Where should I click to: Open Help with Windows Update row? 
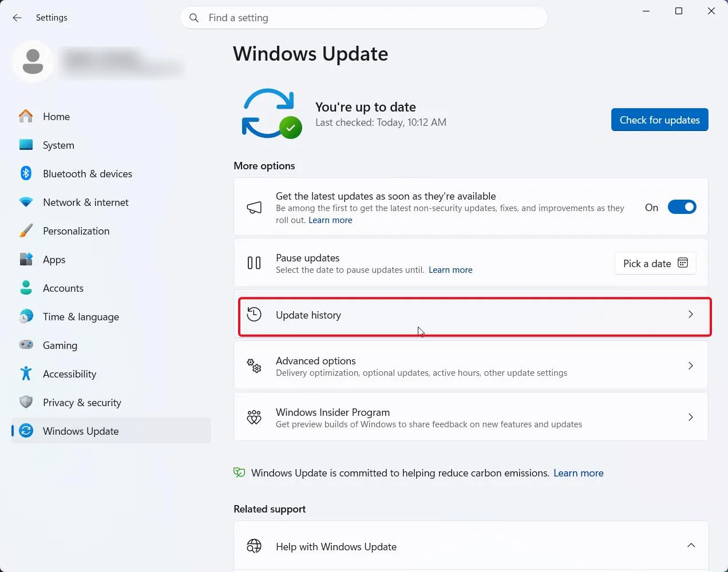coord(471,546)
